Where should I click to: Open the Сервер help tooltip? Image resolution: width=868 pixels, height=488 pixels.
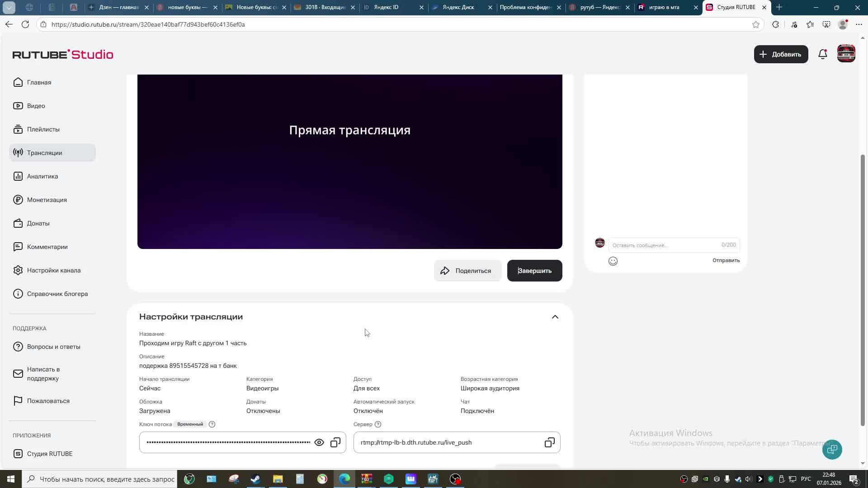pos(378,424)
